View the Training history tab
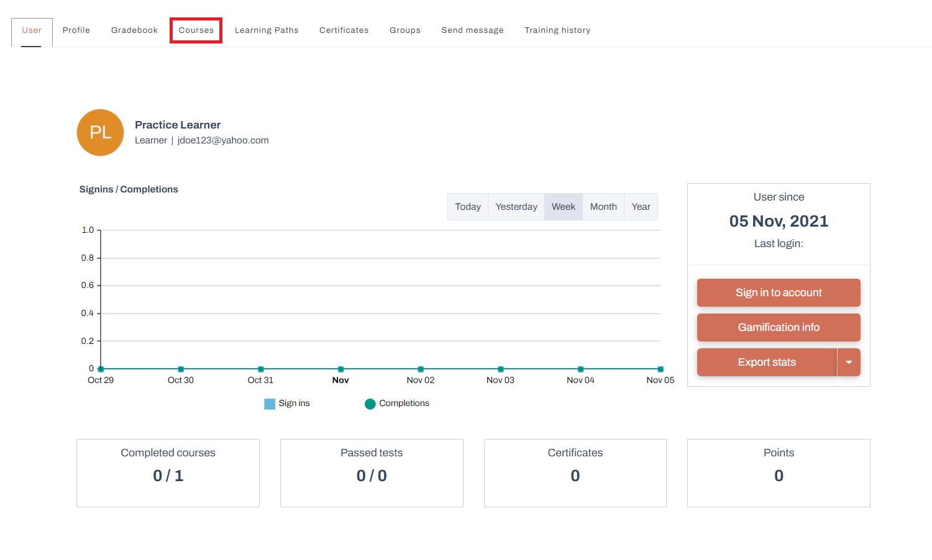The width and height of the screenshot is (932, 560). [557, 30]
